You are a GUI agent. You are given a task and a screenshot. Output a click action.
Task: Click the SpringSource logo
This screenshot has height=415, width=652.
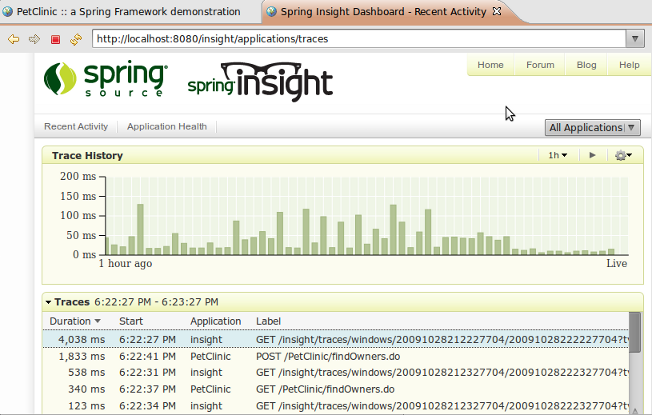click(106, 79)
